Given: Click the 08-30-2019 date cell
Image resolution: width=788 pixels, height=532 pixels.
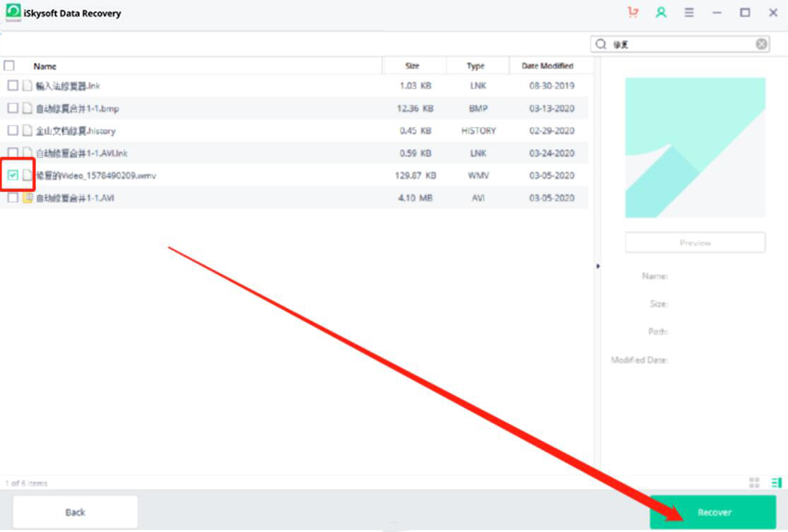Looking at the screenshot, I should point(551,85).
